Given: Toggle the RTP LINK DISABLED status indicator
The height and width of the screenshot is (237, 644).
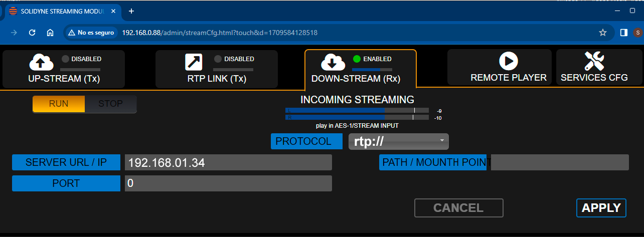Looking at the screenshot, I should coord(218,59).
